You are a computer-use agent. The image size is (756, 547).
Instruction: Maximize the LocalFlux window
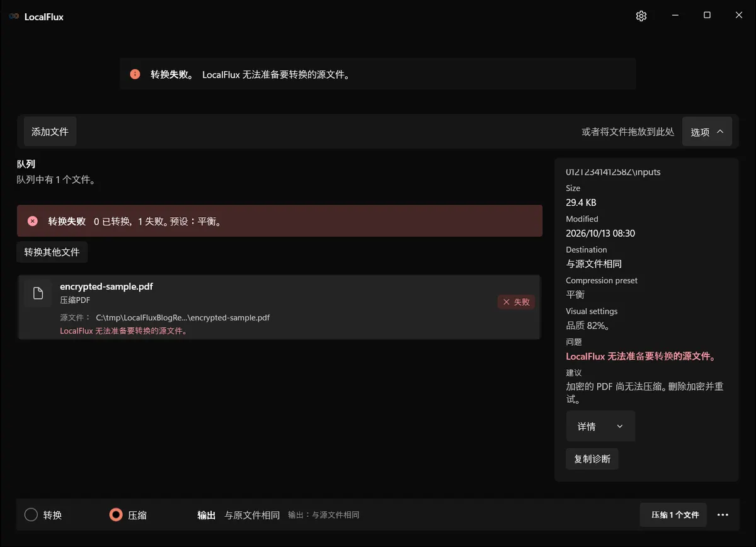707,15
